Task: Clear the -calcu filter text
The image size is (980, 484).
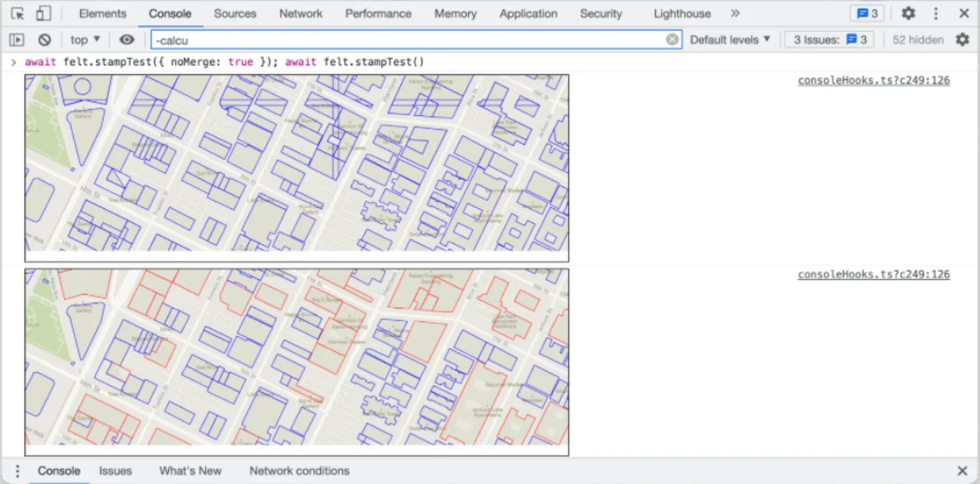Action: coord(672,40)
